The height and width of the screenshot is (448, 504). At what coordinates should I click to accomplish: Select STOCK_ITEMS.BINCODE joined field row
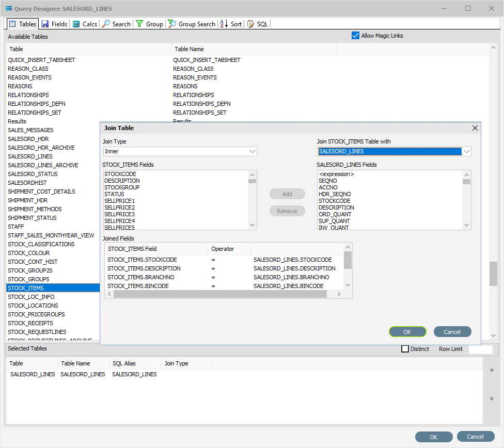[224, 286]
